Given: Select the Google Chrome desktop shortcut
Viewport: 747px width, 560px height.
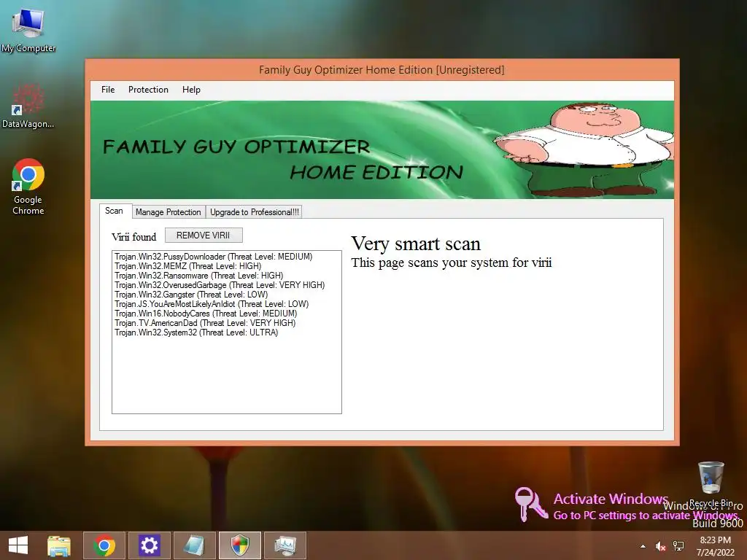Looking at the screenshot, I should click(28, 187).
